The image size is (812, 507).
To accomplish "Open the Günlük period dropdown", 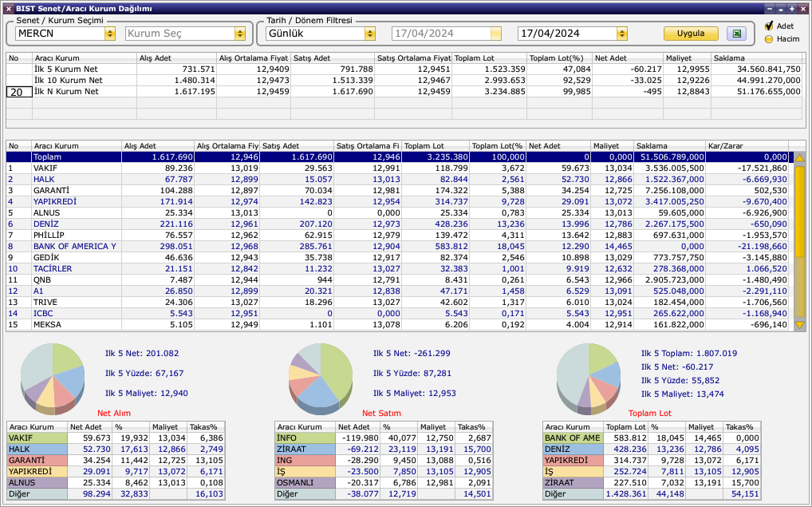I will click(x=370, y=34).
